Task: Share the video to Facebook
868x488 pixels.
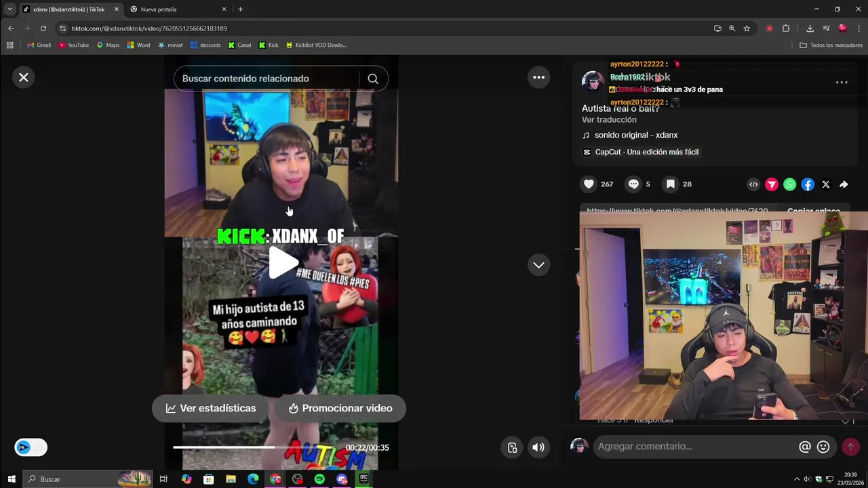Action: point(808,184)
